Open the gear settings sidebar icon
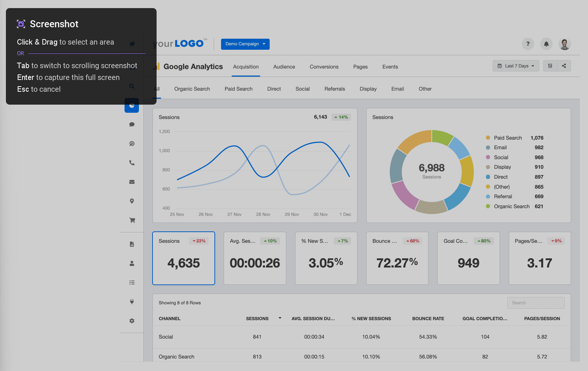Screen dimensions: 588x371 132,321
